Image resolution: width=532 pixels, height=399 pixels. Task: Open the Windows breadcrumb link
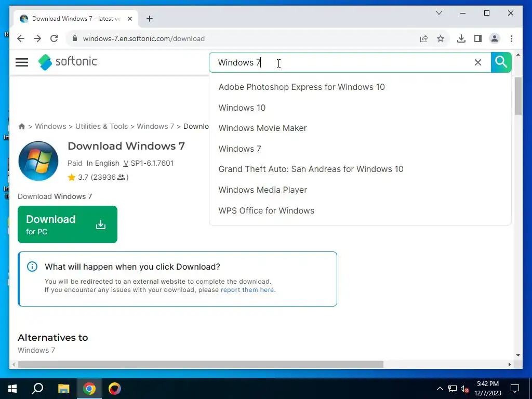click(50, 126)
